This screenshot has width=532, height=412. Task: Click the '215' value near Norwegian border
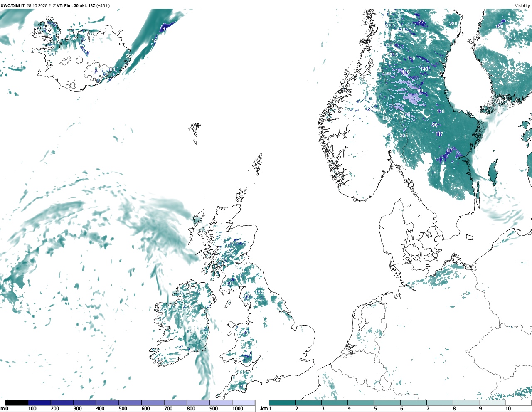(394, 55)
